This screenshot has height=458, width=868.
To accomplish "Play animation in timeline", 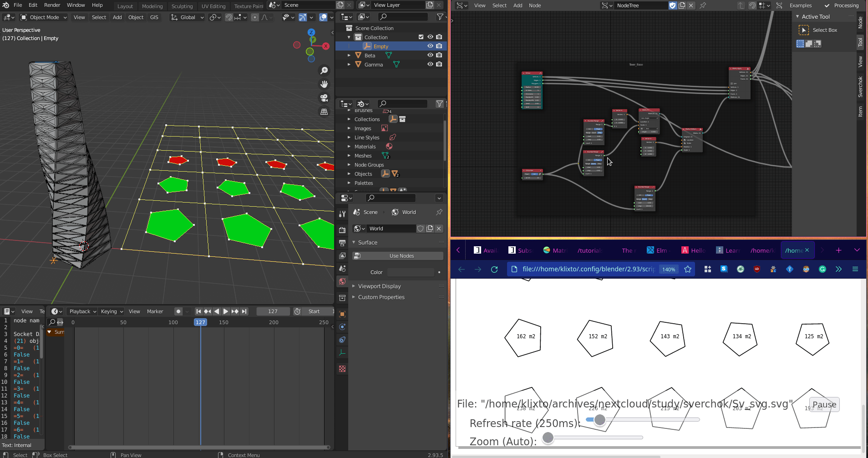I will click(226, 311).
